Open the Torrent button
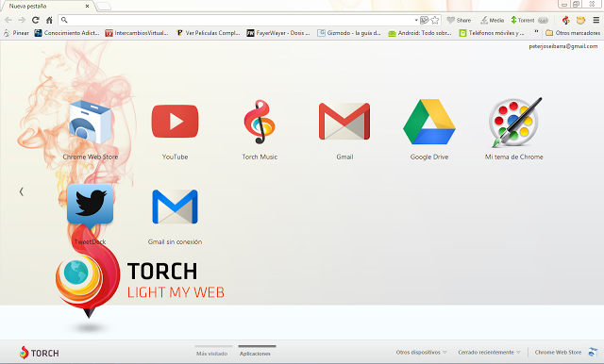604x364 pixels. coord(529,20)
